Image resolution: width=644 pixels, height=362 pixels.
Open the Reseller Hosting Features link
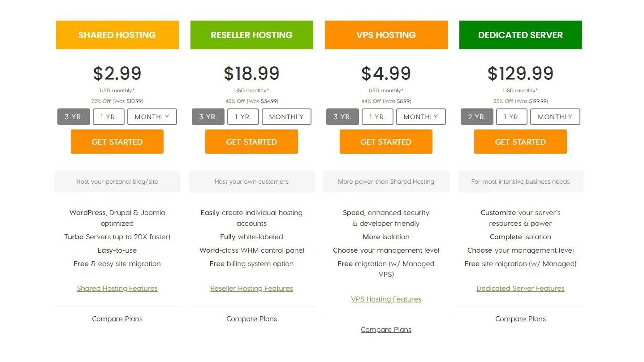click(x=251, y=289)
